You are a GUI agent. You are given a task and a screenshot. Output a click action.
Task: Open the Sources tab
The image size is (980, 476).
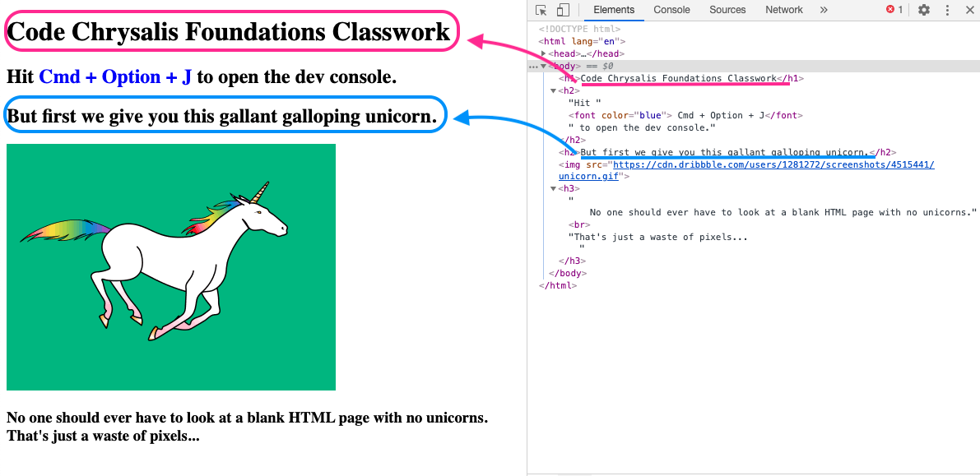(727, 10)
